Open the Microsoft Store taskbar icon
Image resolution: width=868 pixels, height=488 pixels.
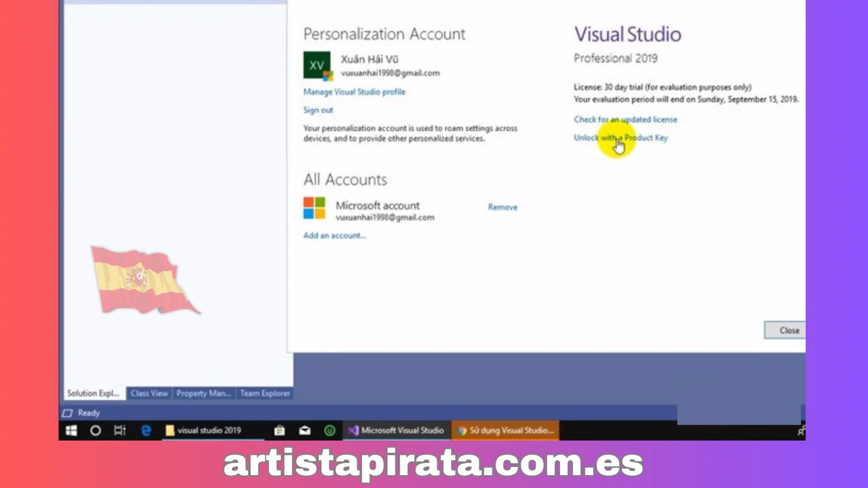(x=279, y=430)
